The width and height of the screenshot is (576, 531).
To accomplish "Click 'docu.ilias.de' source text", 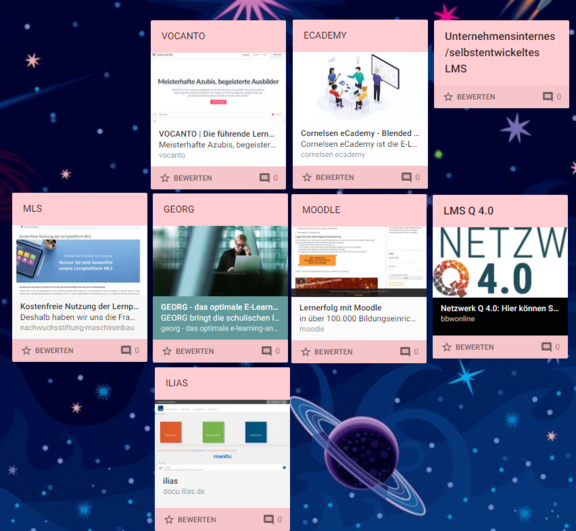I will pos(184,491).
